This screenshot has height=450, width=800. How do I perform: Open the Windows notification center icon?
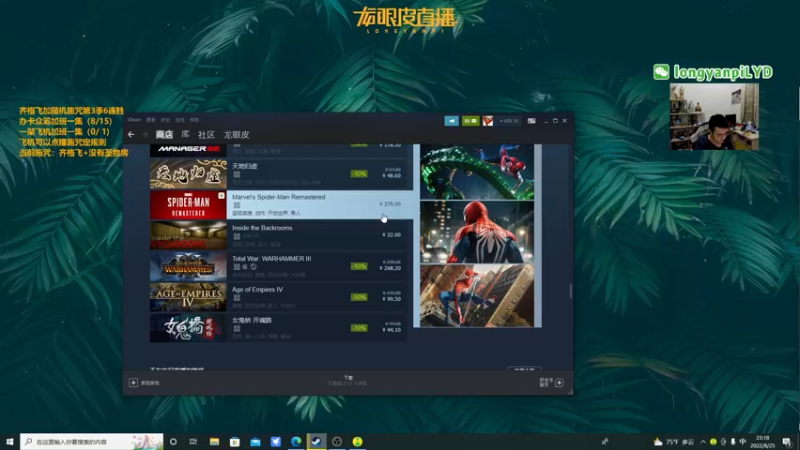787,441
